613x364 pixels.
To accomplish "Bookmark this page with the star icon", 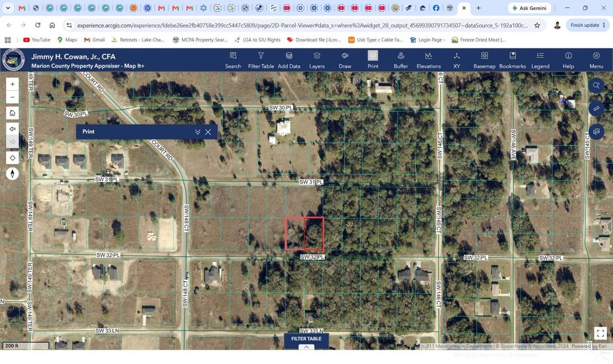I will (x=537, y=25).
